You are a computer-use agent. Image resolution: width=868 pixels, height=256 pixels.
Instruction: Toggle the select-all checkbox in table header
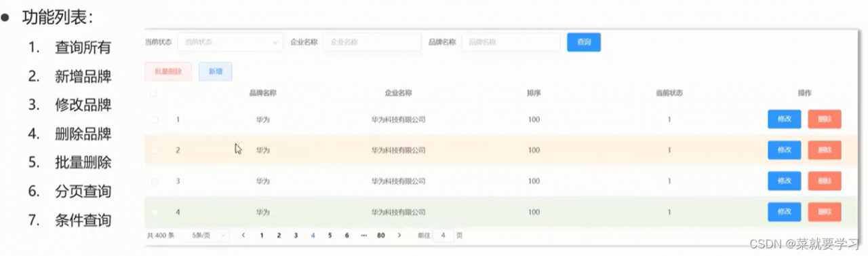point(153,93)
